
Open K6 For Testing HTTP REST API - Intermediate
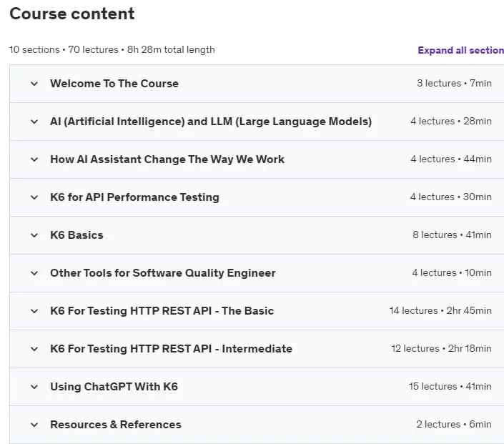pos(171,349)
